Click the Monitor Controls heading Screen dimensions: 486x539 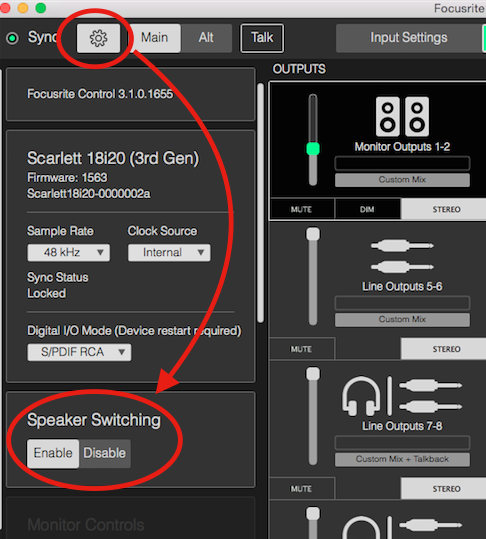tap(86, 525)
